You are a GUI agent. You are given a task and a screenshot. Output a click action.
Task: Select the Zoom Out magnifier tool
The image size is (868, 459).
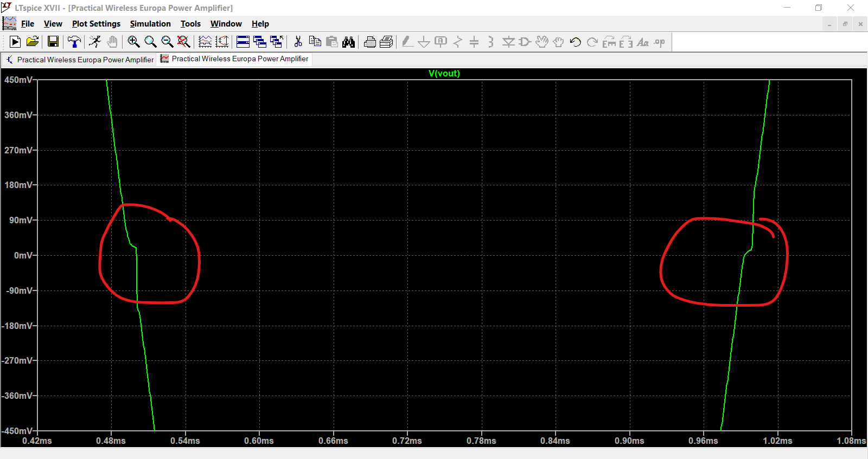click(167, 42)
